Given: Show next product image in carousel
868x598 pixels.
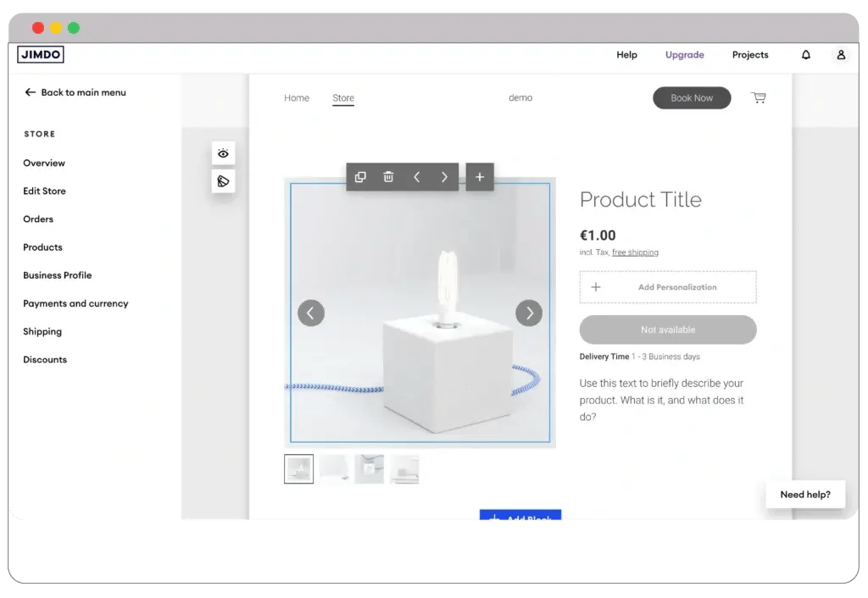Looking at the screenshot, I should [x=529, y=313].
